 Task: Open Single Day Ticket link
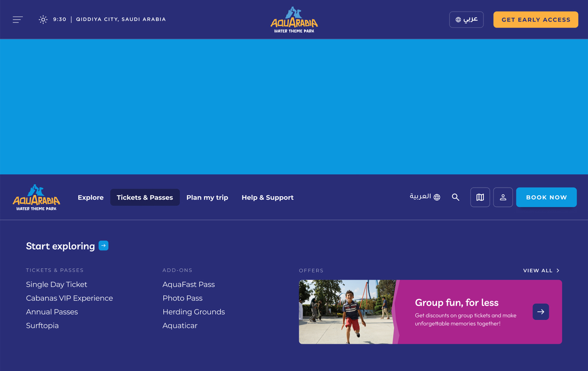[56, 284]
